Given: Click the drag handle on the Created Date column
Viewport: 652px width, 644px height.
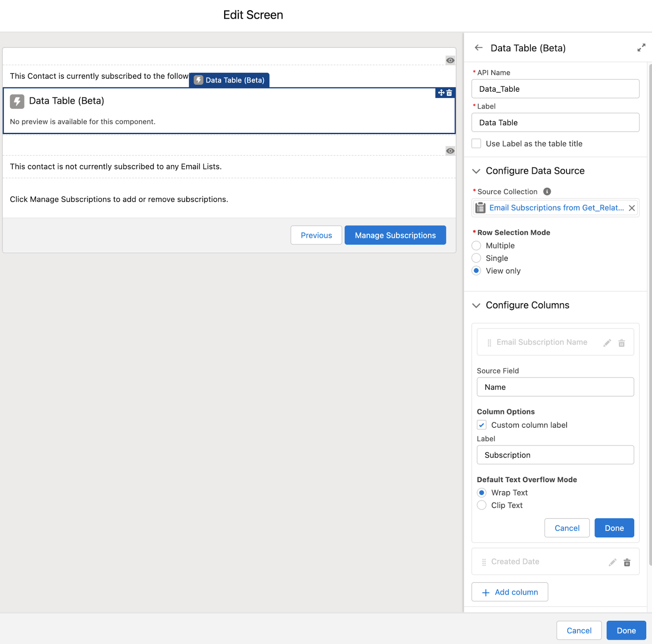Looking at the screenshot, I should (484, 562).
